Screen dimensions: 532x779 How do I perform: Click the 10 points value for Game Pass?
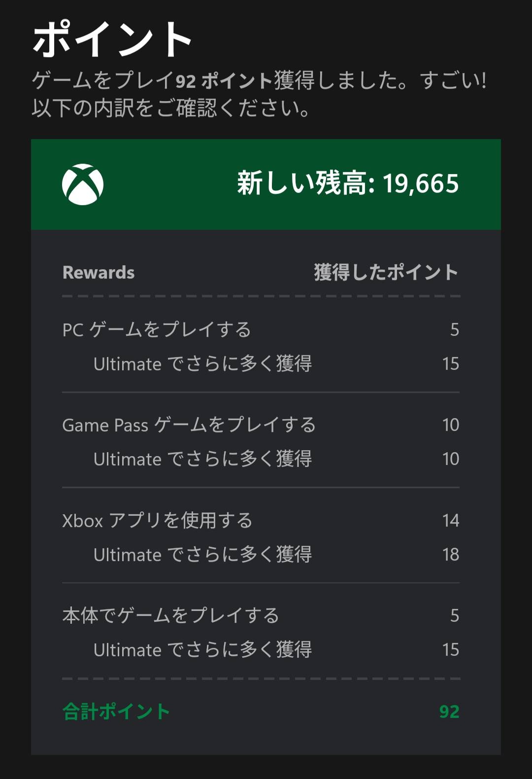(x=450, y=425)
